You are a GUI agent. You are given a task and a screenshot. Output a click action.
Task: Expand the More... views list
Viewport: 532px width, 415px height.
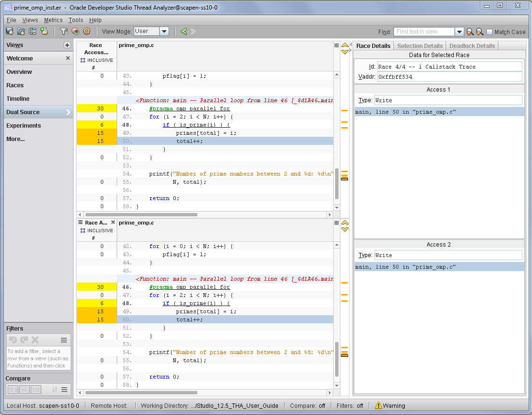click(x=16, y=139)
